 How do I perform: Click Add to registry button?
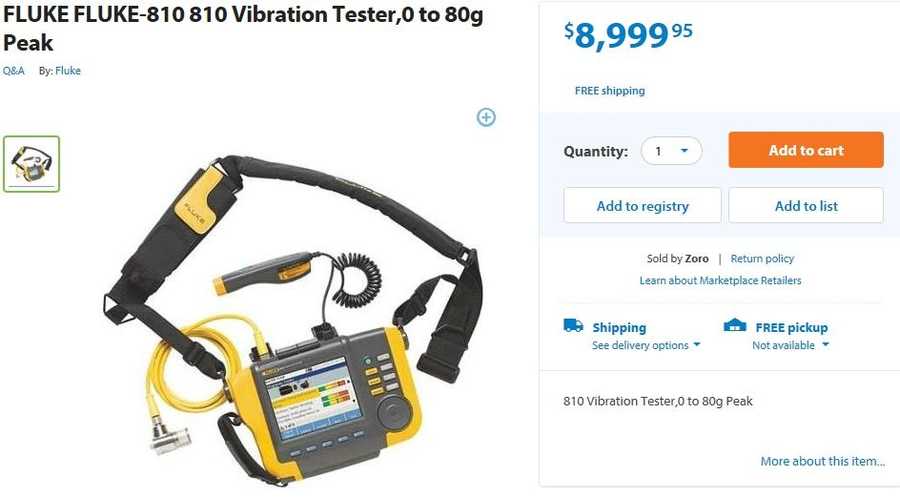pos(642,205)
